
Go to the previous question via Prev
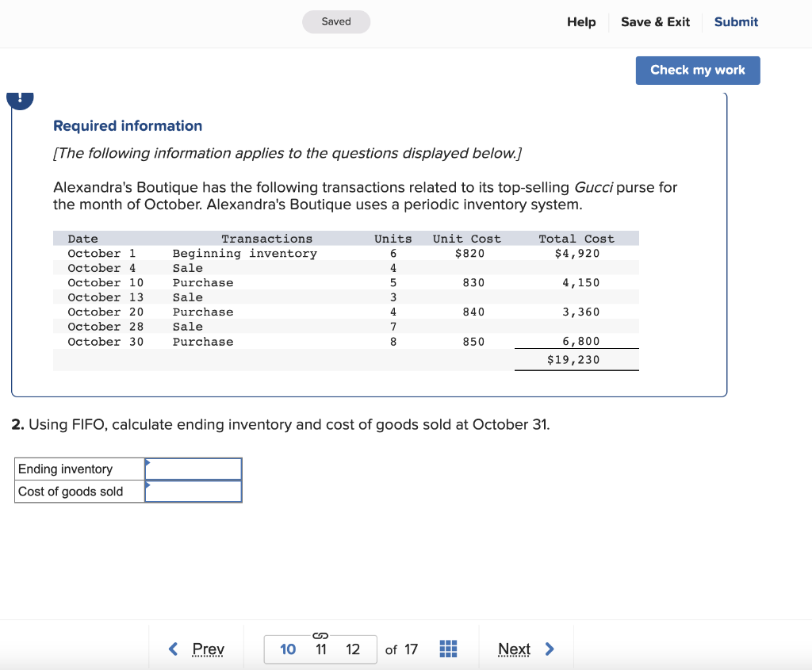tap(207, 649)
